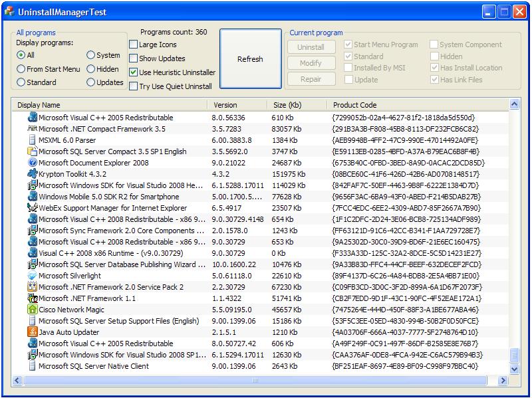The image size is (532, 398).
Task: Click the vertical scrollbar thumb
Action: [514, 355]
